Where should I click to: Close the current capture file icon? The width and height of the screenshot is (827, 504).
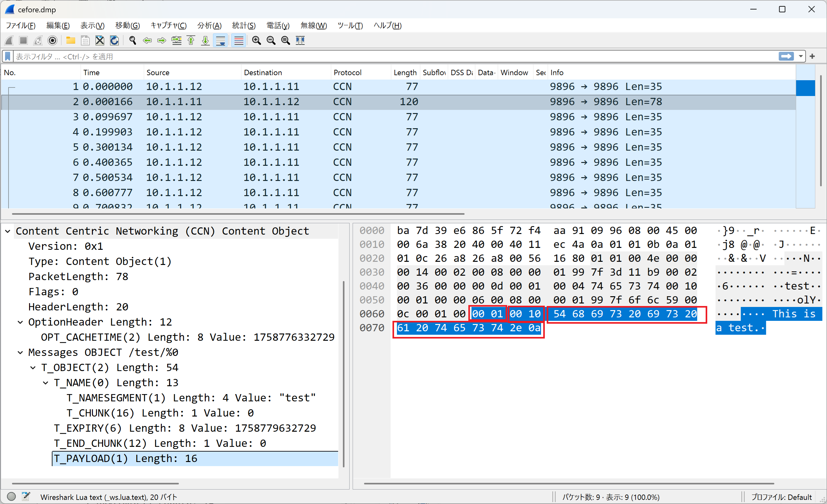coord(100,40)
